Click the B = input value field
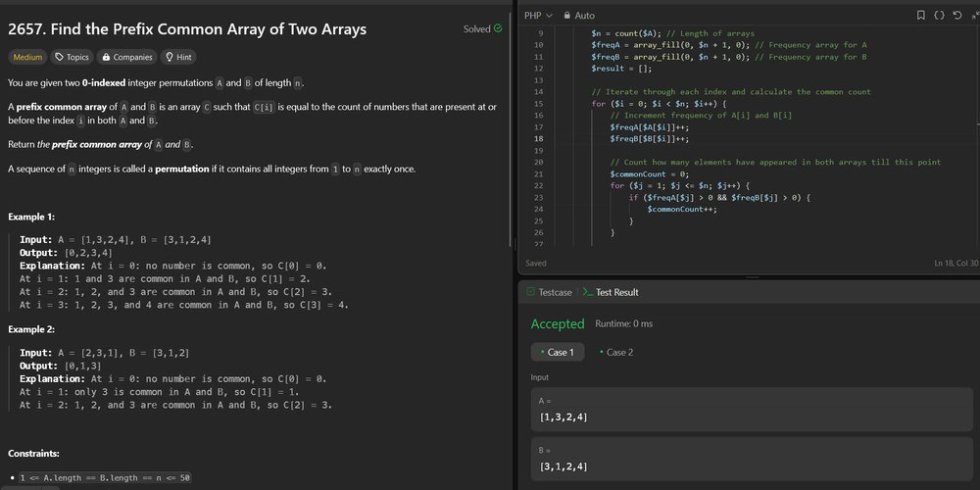 [752, 459]
